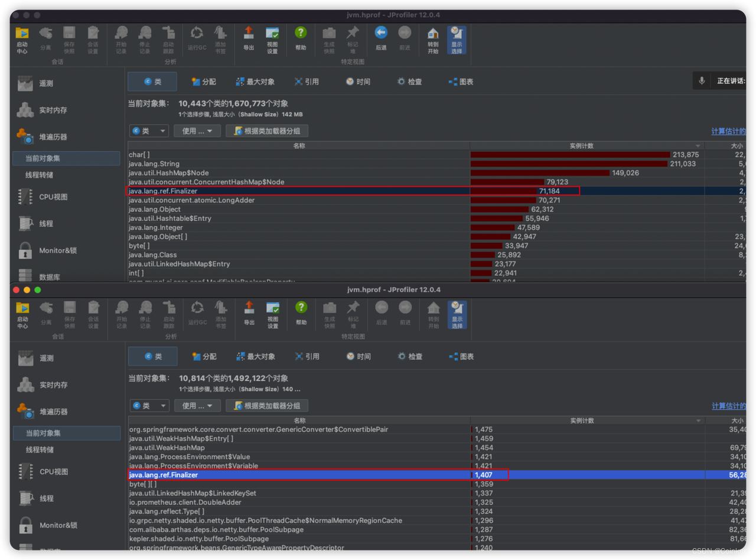Screen dimensions: 756x560
Task: Sort by 名称 column header in bottom window
Action: point(299,421)
